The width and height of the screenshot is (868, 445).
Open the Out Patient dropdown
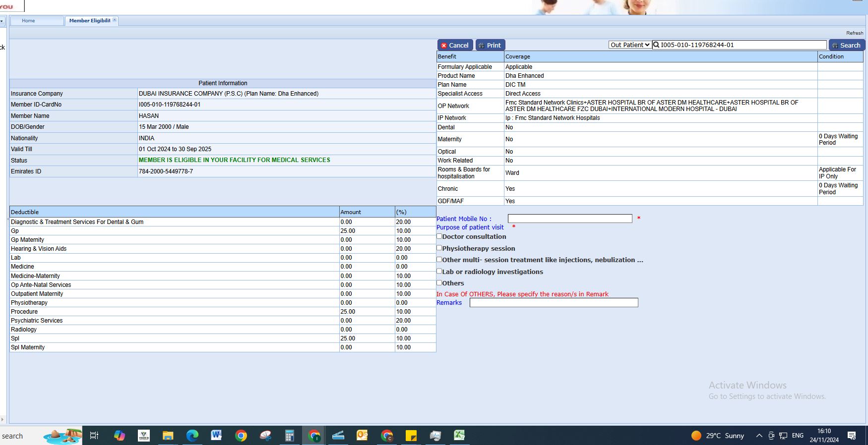tap(630, 45)
